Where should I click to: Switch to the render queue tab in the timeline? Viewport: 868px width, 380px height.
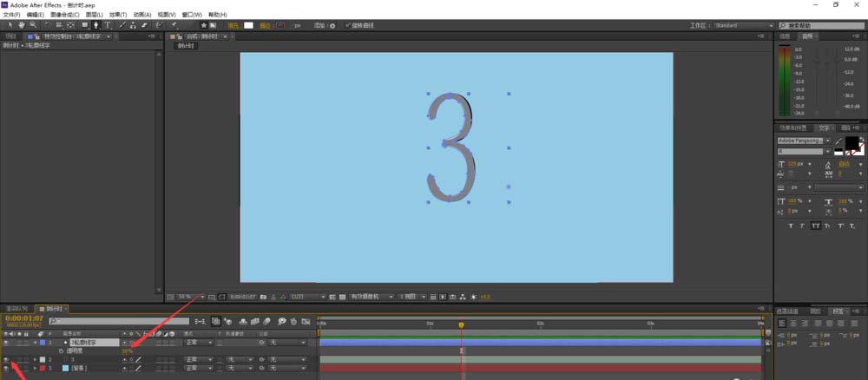pos(16,309)
